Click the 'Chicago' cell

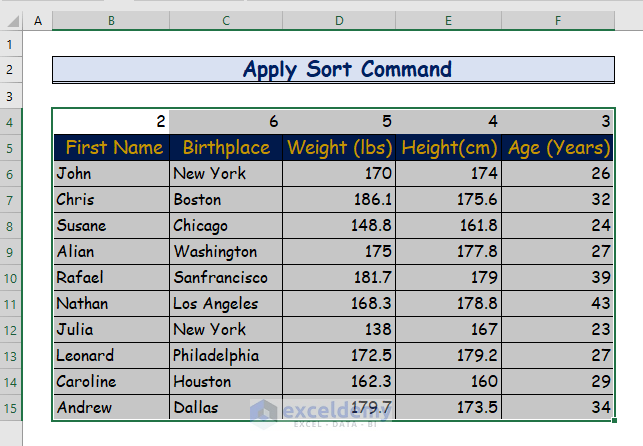tap(226, 226)
